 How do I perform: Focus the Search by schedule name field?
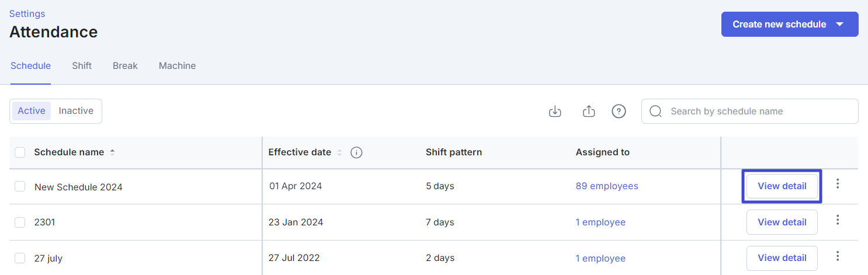(x=750, y=111)
